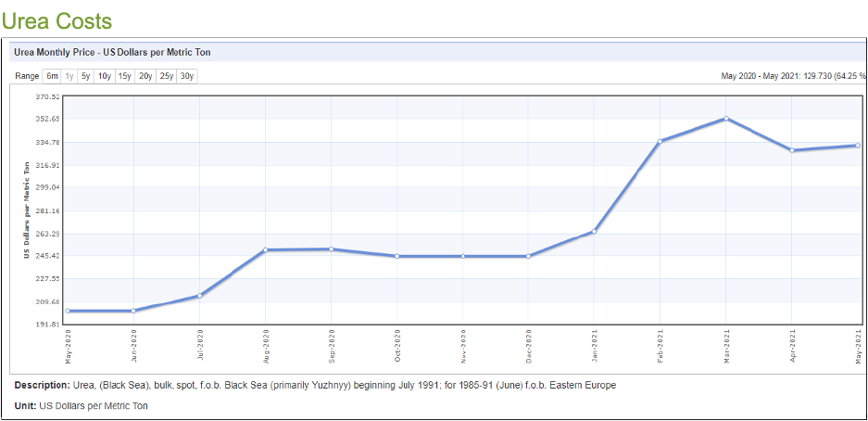Select the Apr-2021 data point marker
The width and height of the screenshot is (868, 421).
tap(792, 150)
